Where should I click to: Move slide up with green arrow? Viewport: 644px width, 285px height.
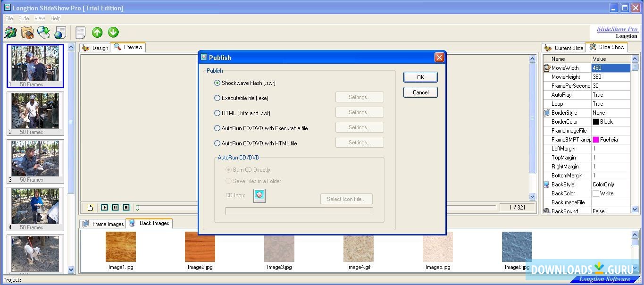(x=97, y=33)
